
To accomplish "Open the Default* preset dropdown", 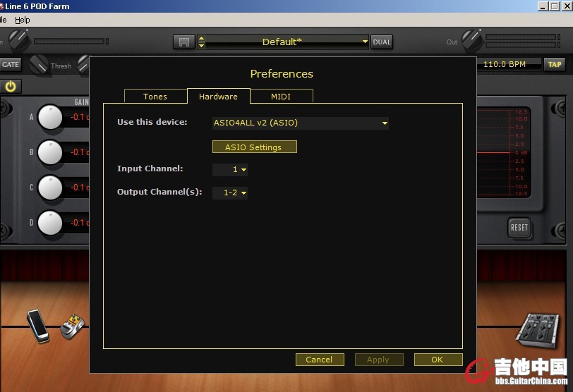I will [x=287, y=42].
